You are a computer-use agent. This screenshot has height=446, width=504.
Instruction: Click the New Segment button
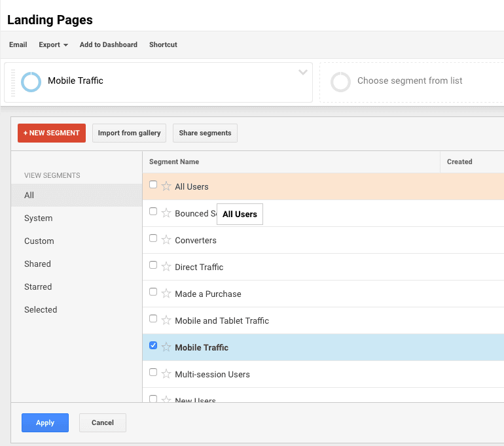pyautogui.click(x=52, y=133)
